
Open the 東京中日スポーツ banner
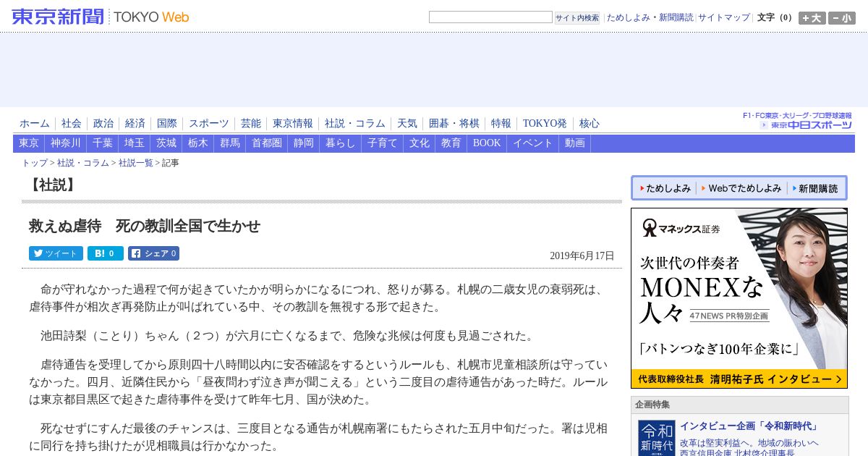tap(798, 120)
